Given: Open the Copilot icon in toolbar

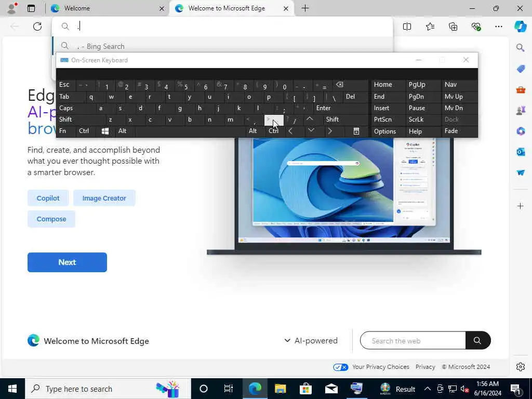Looking at the screenshot, I should click(x=521, y=26).
